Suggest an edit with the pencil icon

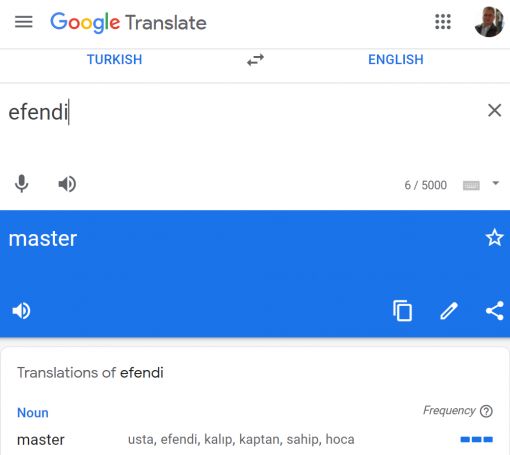[449, 311]
